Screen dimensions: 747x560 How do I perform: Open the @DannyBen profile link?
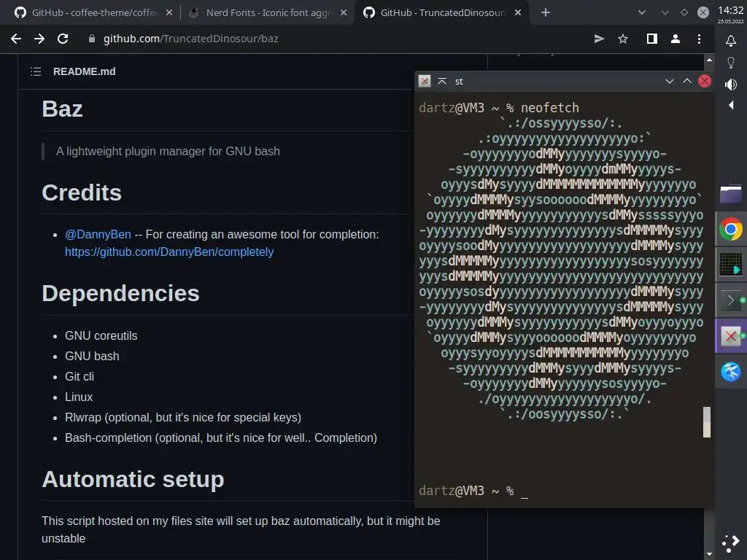(98, 234)
